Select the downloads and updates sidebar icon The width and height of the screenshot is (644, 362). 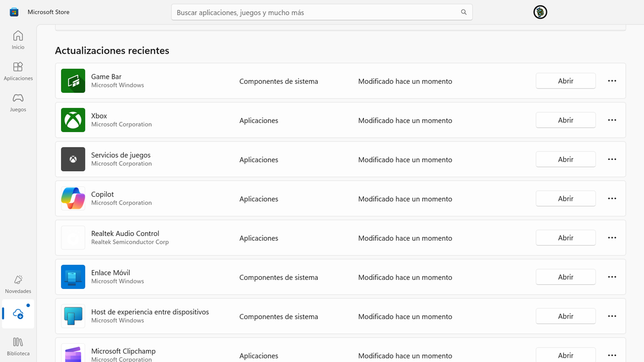click(18, 314)
